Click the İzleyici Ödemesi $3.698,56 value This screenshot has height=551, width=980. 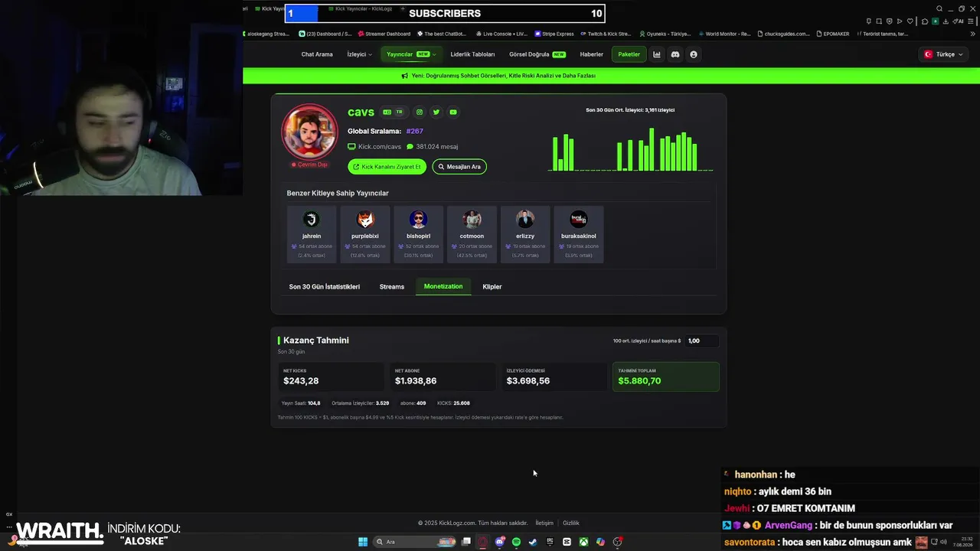tap(528, 381)
